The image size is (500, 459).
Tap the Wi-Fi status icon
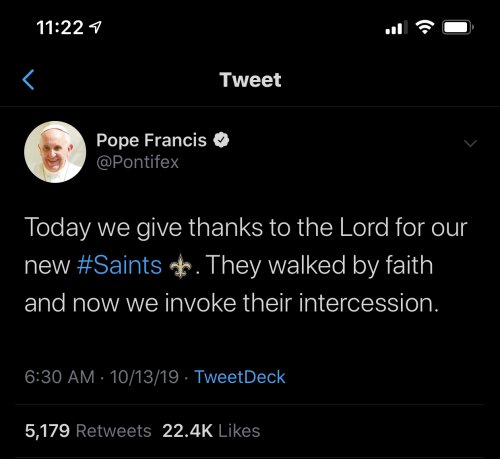424,27
